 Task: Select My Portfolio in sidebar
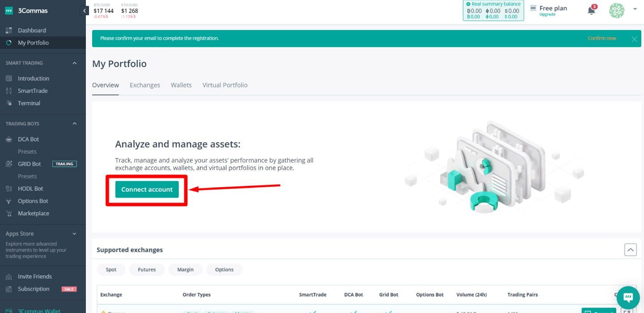33,43
